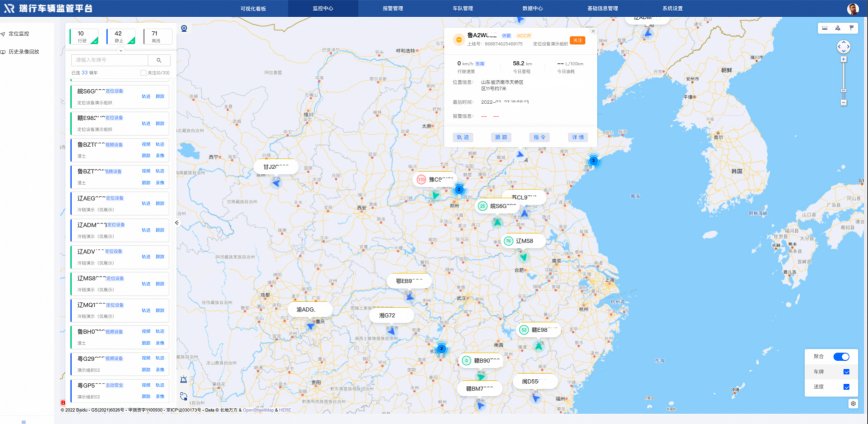Click 指令 button in the 鲁A2W popup

pos(539,137)
